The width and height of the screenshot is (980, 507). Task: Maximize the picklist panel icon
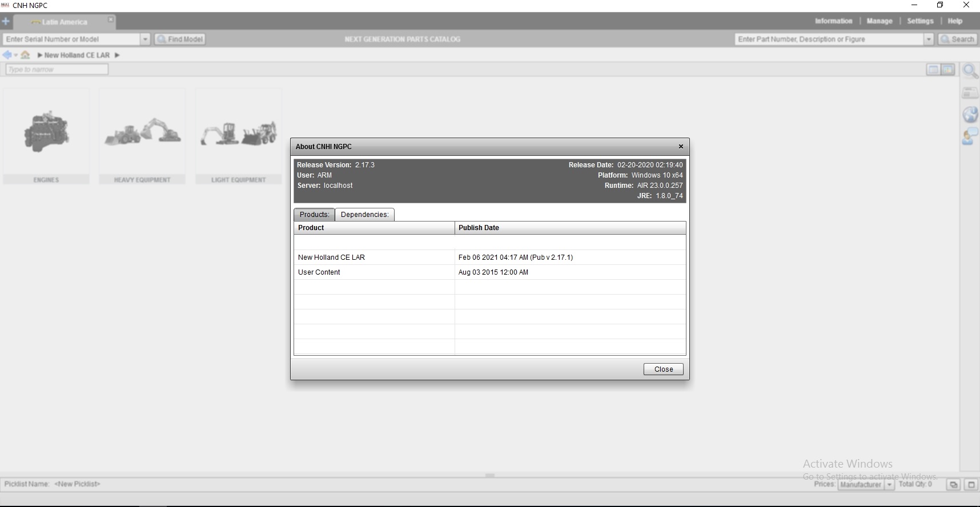click(971, 485)
